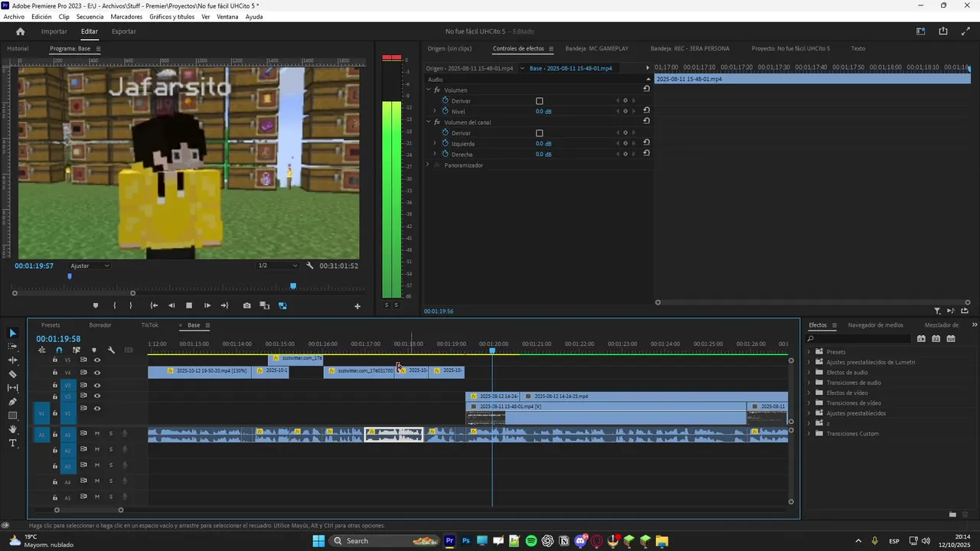Expand Efectos de audio folder
Screen dimensions: 980x551
click(808, 373)
